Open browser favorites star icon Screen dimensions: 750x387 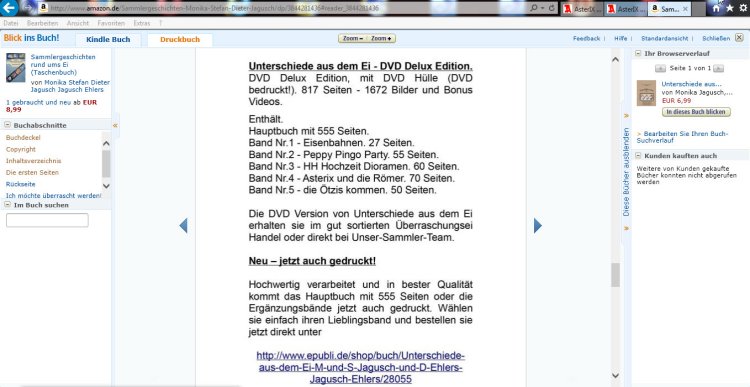pyautogui.click(x=729, y=8)
